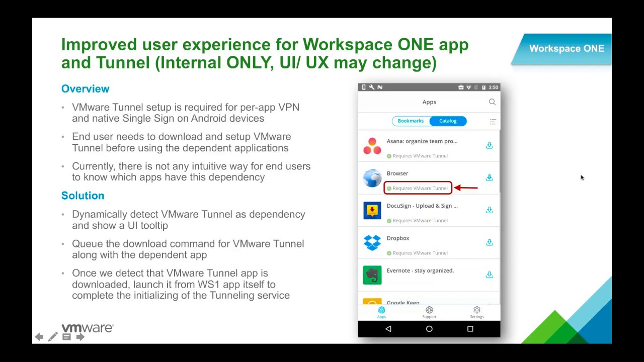Image resolution: width=644 pixels, height=362 pixels.
Task: Tap the Android recents square button
Action: click(x=470, y=329)
